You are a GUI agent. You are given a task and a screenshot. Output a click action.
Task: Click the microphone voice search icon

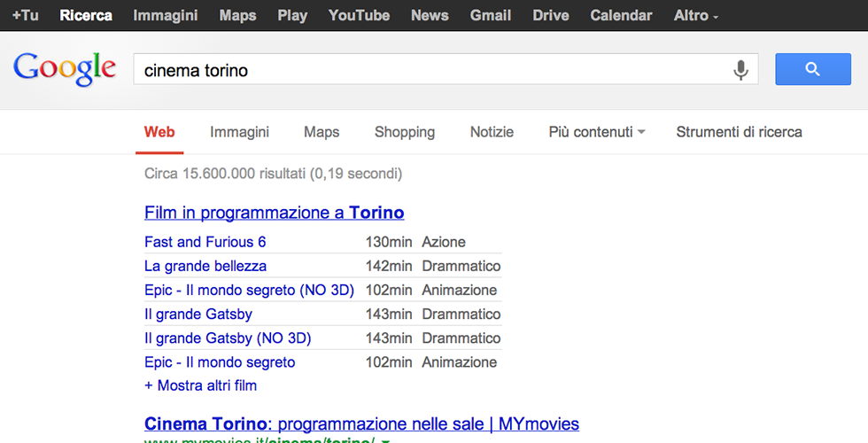pos(741,70)
